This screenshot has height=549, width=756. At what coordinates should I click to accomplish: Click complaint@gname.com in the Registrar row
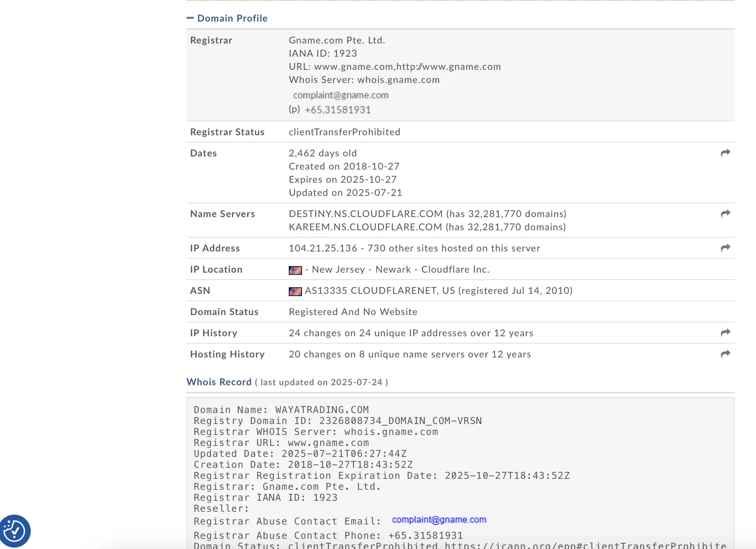coord(341,95)
